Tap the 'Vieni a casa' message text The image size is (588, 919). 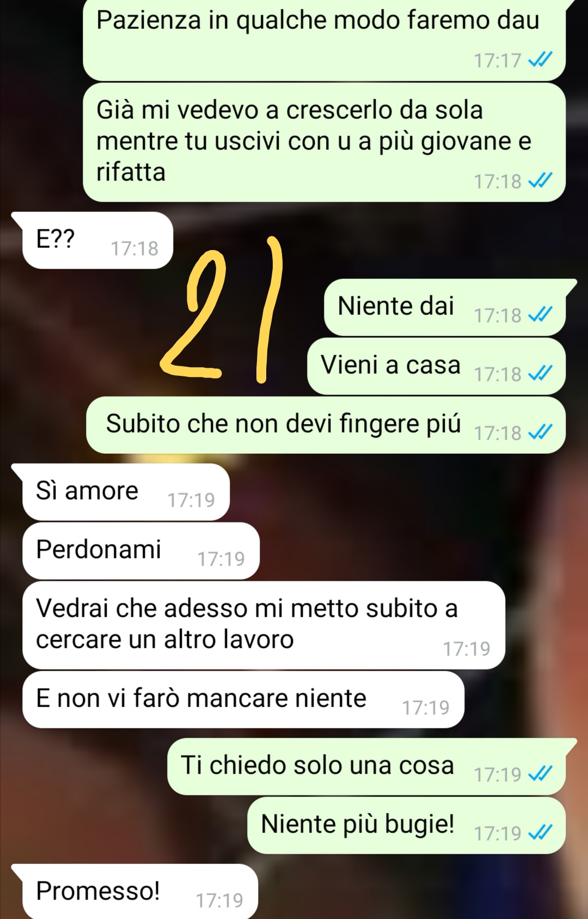(x=390, y=365)
